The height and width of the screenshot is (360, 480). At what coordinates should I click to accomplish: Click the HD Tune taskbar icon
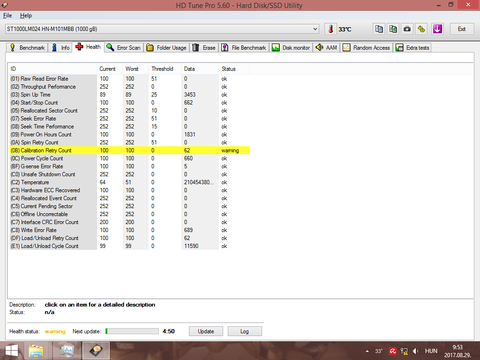tap(96, 351)
